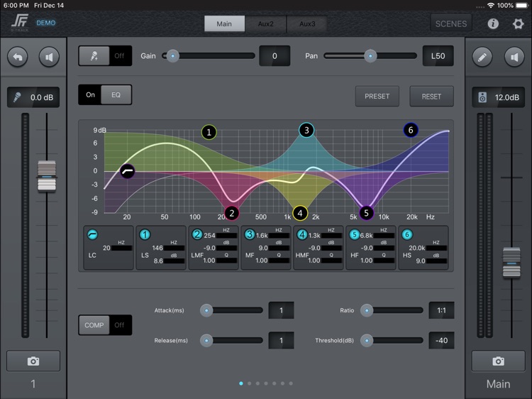Tap band 3 MF icon

pos(250,234)
